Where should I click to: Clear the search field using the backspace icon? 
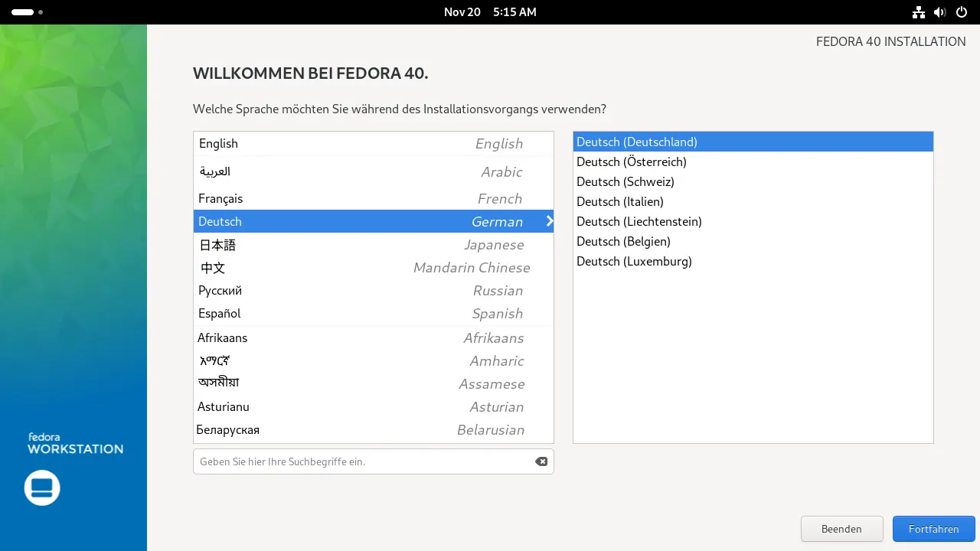[x=541, y=461]
